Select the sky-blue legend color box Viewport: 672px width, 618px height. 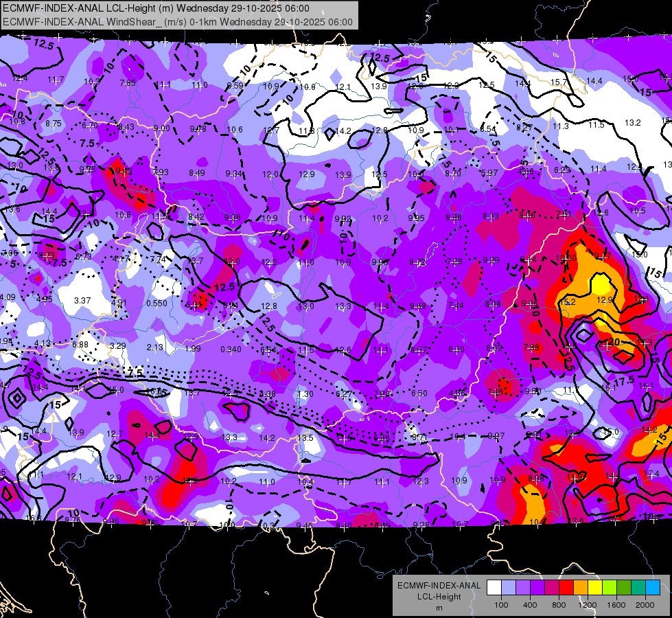[653, 588]
